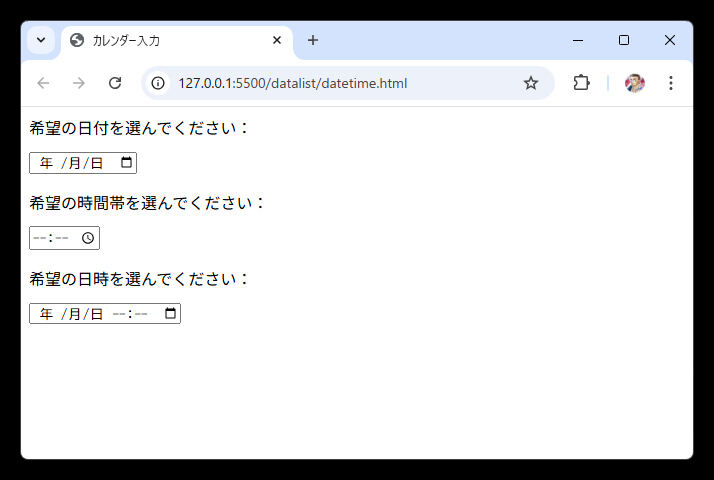The image size is (714, 480).
Task: Open the Extensions puzzle icon
Action: coord(581,83)
